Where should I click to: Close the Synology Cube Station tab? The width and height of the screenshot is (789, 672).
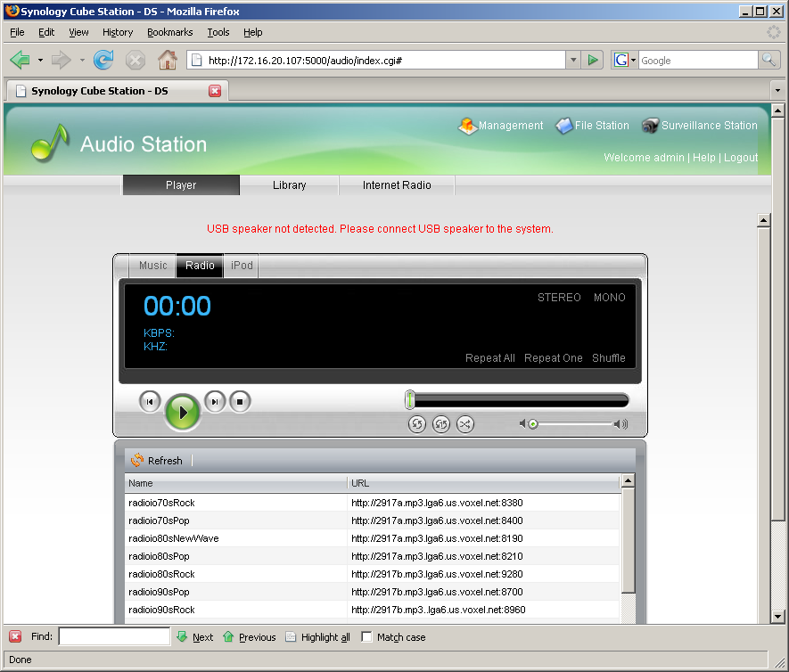[215, 91]
